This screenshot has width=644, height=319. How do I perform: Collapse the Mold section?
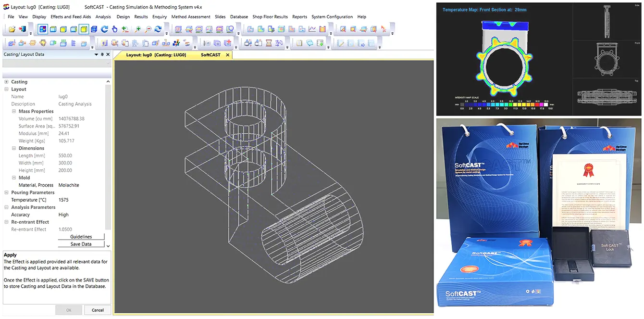[14, 178]
